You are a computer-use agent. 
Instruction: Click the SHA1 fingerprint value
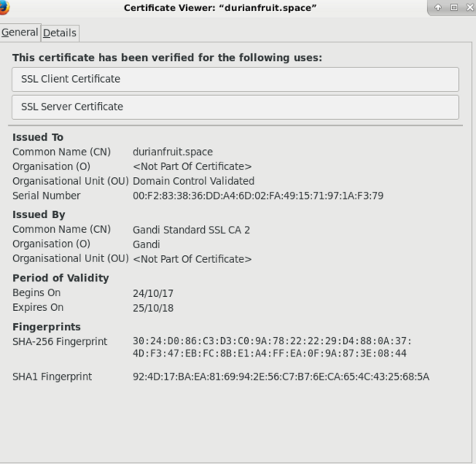point(280,377)
